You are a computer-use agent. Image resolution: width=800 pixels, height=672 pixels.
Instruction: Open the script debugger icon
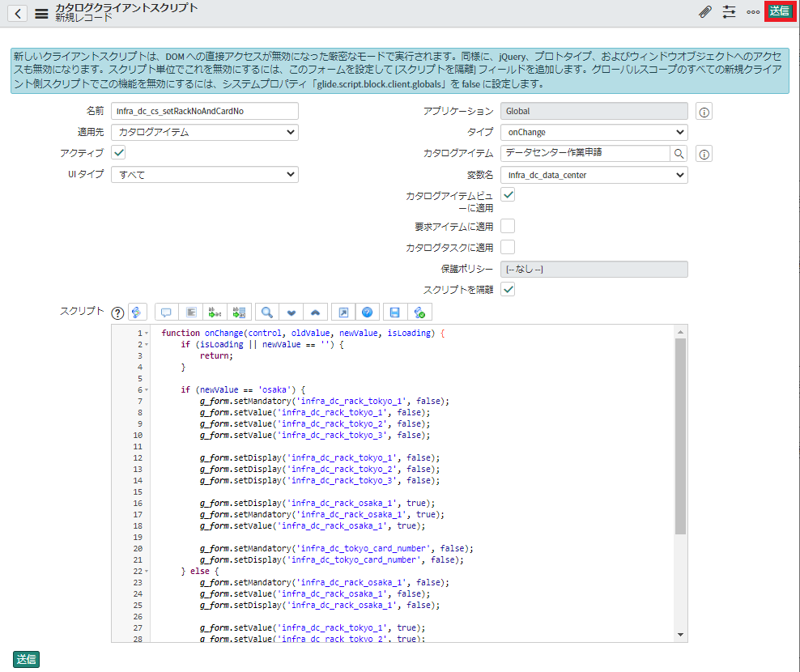coord(419,313)
